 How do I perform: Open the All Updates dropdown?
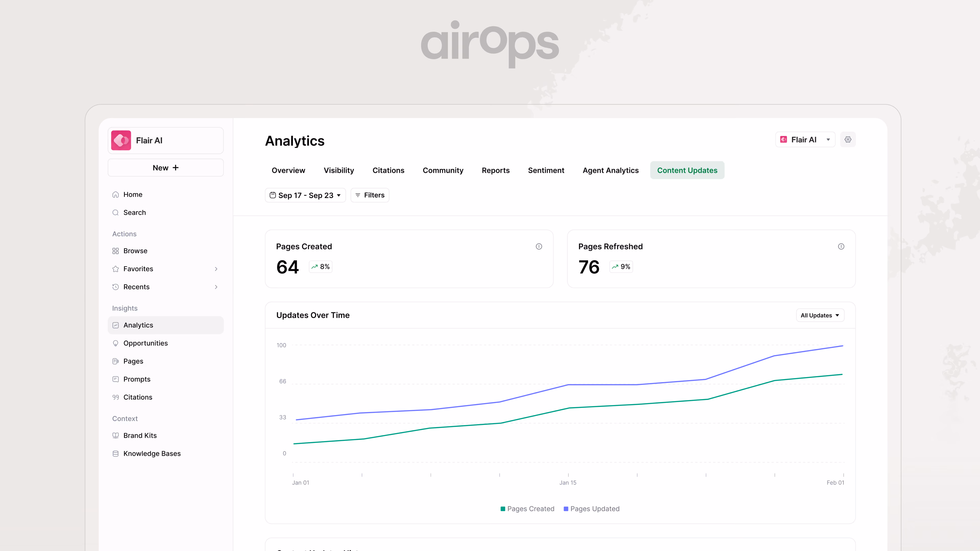[x=820, y=315]
